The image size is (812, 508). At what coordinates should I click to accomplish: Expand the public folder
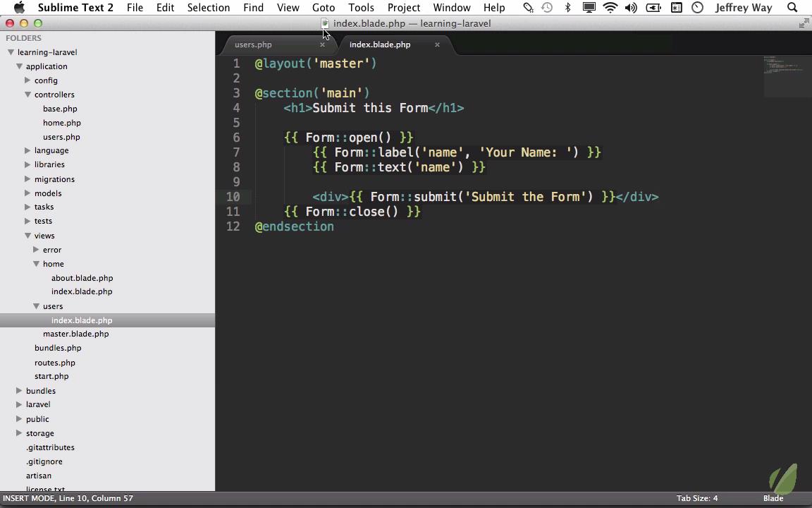pyautogui.click(x=19, y=418)
